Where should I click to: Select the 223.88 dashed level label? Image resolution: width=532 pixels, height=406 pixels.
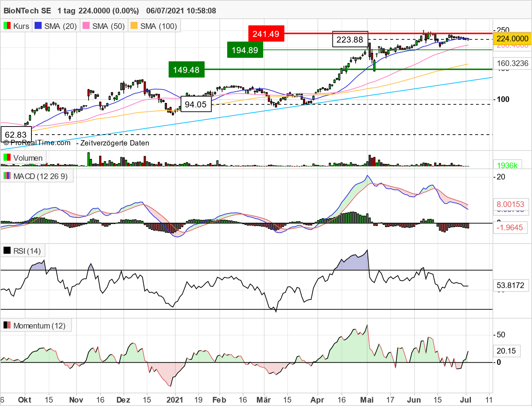(350, 40)
